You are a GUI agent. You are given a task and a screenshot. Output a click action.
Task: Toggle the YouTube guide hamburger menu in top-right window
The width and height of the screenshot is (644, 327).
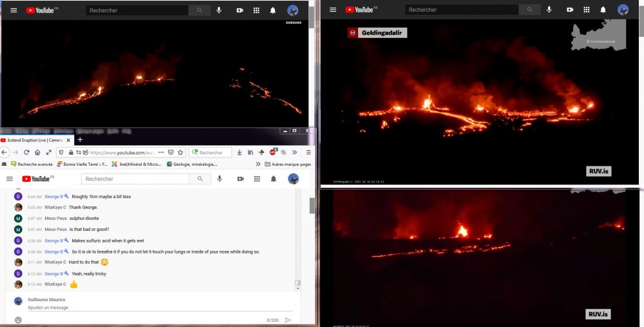[333, 10]
